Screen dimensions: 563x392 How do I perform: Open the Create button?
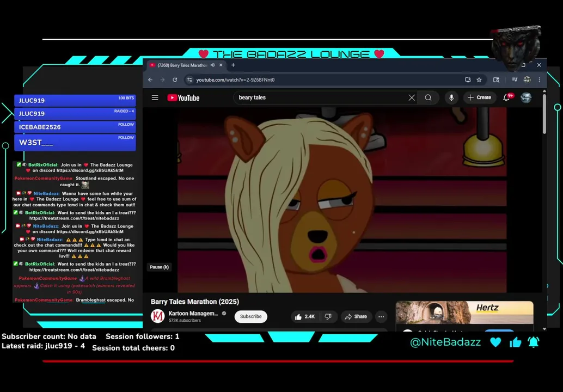480,97
